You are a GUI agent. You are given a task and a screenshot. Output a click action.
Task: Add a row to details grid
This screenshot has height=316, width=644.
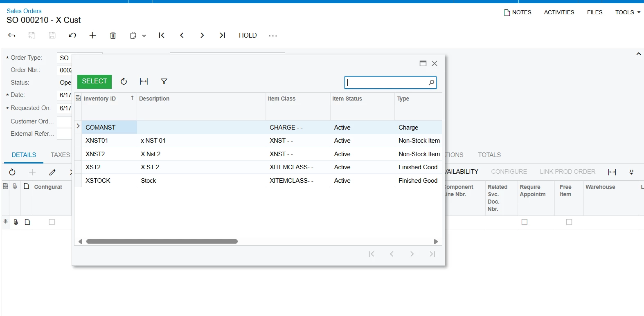coord(32,172)
